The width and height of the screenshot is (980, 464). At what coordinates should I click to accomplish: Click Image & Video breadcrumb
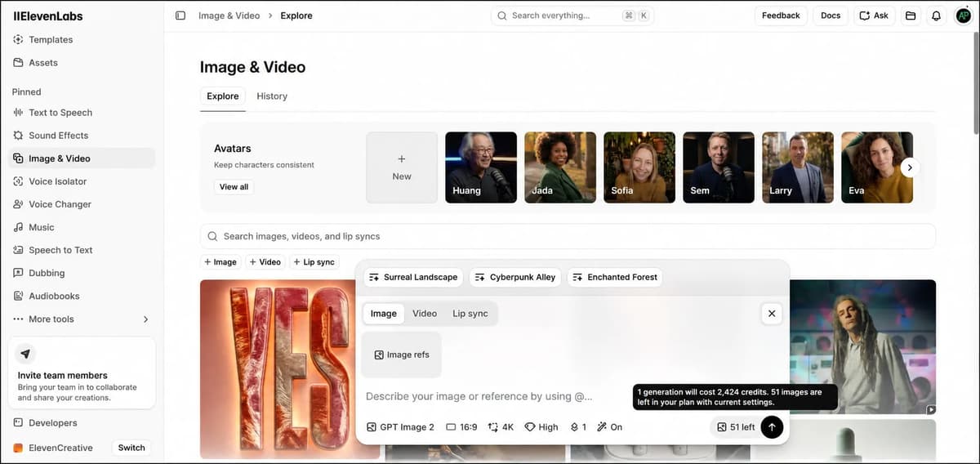click(229, 16)
